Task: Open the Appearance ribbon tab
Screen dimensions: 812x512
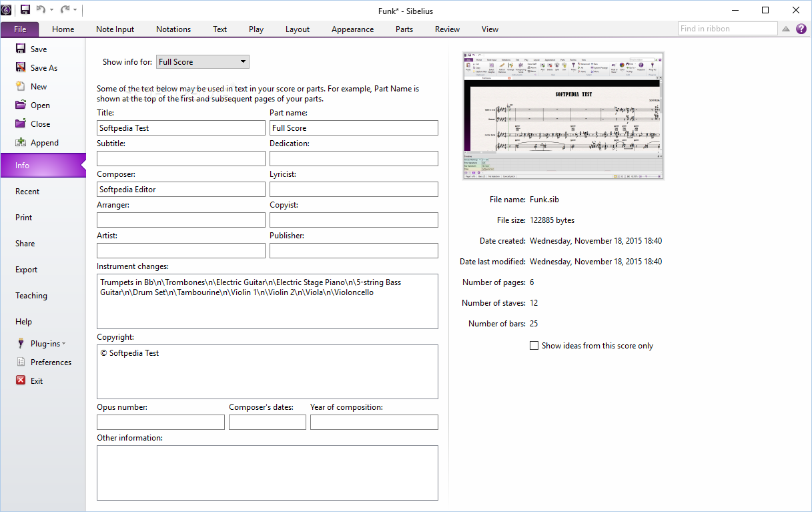Action: 352,29
